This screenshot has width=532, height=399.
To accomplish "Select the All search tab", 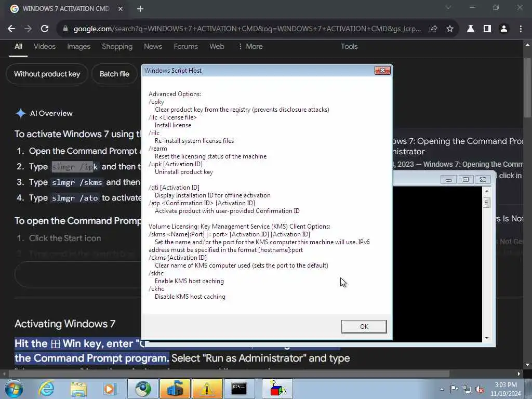I will pyautogui.click(x=18, y=46).
